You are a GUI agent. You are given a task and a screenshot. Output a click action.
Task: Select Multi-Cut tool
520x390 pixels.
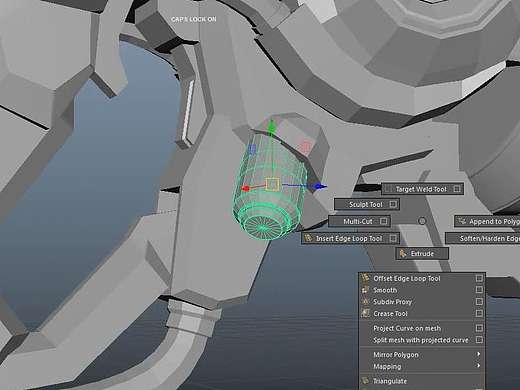(359, 221)
